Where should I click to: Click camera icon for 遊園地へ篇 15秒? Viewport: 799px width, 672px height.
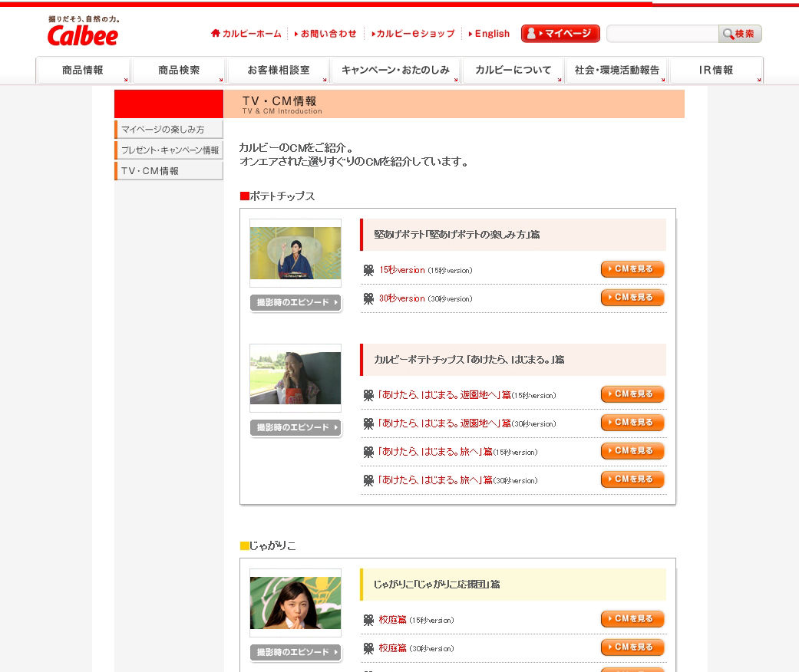(x=368, y=395)
